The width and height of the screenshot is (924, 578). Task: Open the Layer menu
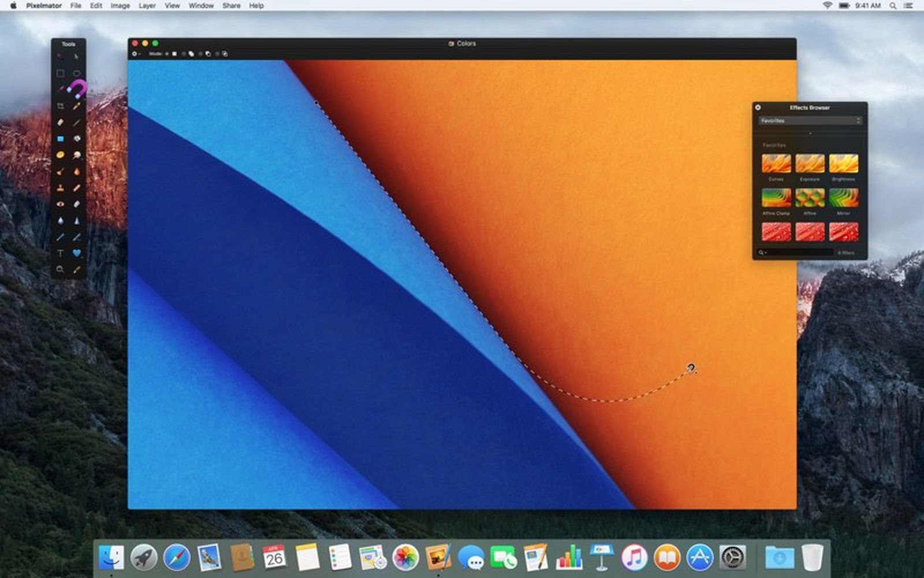tap(147, 5)
